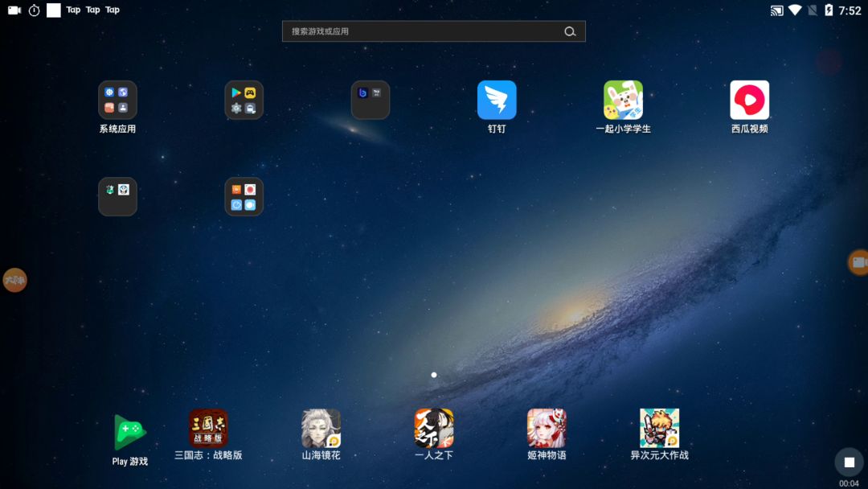The image size is (868, 489).
Task: Tap the round orange floating button on left edge
Action: click(15, 280)
